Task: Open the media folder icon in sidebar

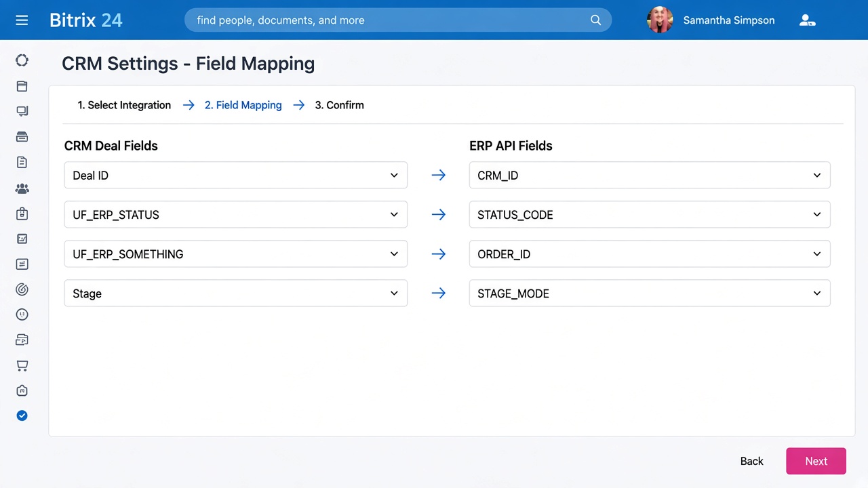Action: pyautogui.click(x=22, y=340)
